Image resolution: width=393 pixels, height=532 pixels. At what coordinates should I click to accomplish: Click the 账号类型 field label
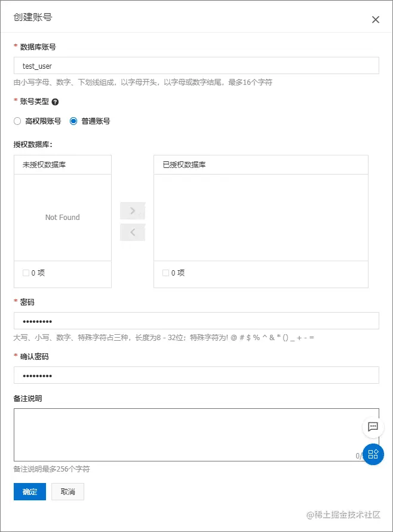point(34,102)
